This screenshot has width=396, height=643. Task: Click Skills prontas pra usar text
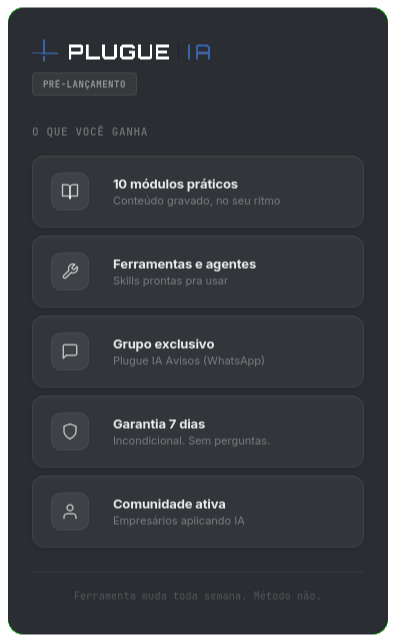pyautogui.click(x=171, y=280)
